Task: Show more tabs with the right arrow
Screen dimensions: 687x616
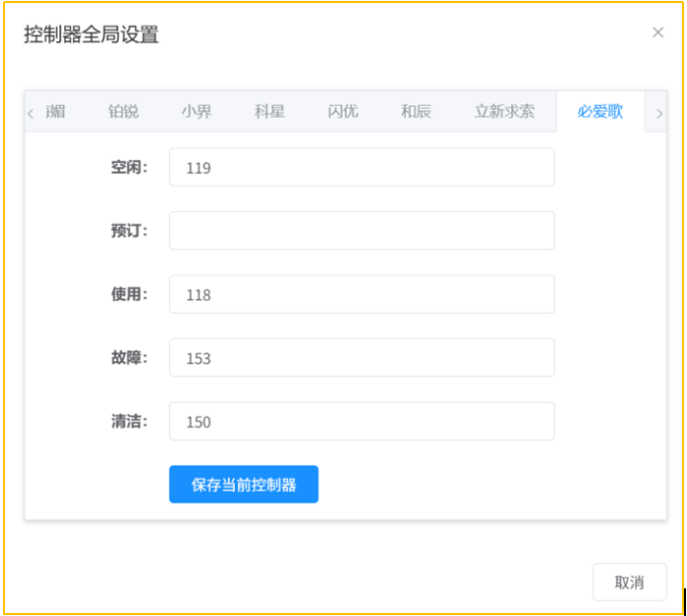Action: pyautogui.click(x=659, y=114)
